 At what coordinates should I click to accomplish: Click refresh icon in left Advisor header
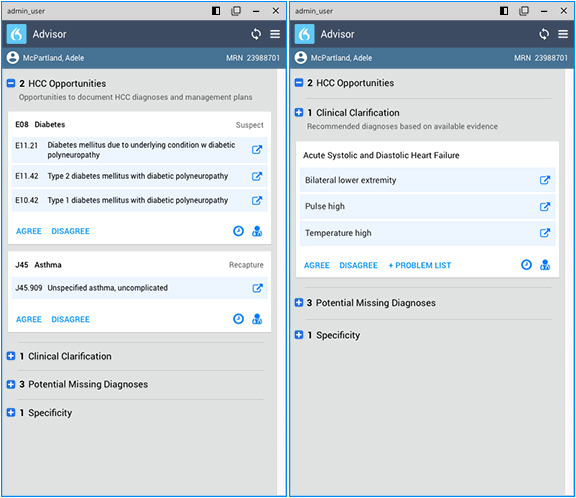(x=256, y=34)
